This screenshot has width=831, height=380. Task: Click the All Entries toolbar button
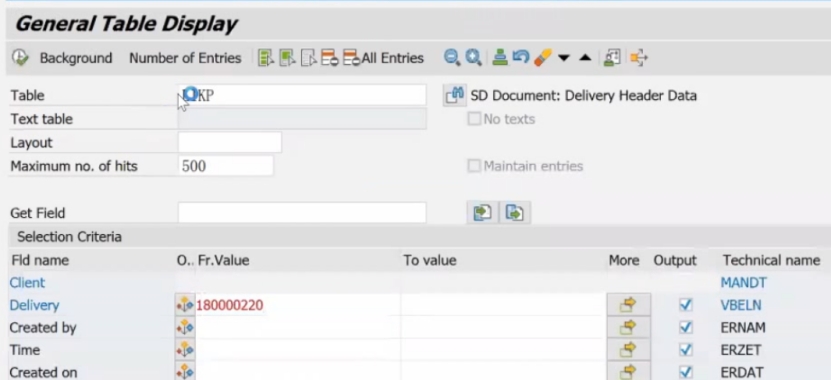[x=383, y=58]
